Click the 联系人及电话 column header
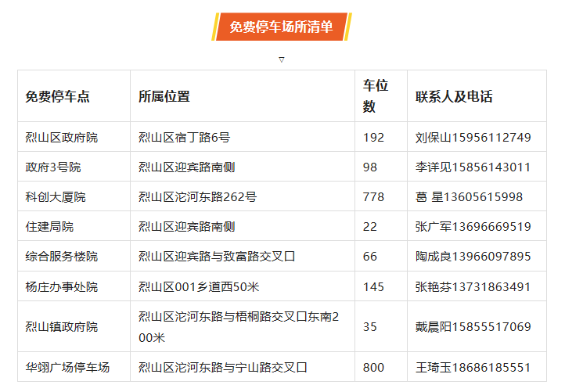 454,96
